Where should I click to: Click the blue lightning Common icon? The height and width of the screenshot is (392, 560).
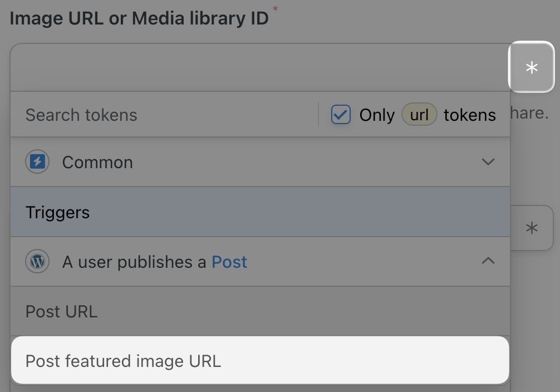(x=37, y=162)
